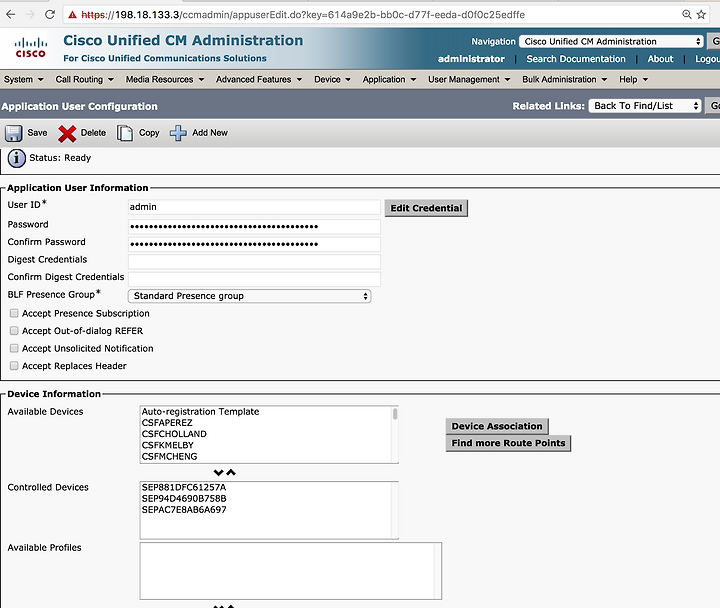Click the administrator username text
The width and height of the screenshot is (720, 608).
(x=471, y=59)
